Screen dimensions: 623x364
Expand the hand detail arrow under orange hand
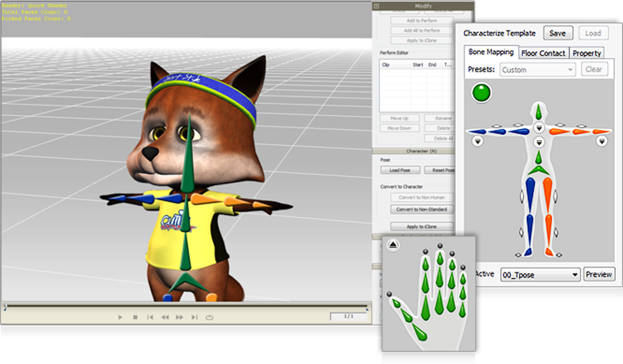coord(602,141)
